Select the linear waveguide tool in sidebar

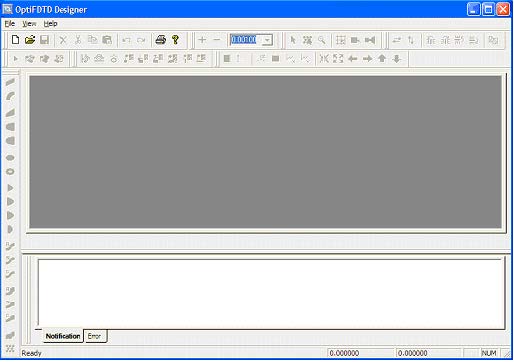tap(10, 82)
